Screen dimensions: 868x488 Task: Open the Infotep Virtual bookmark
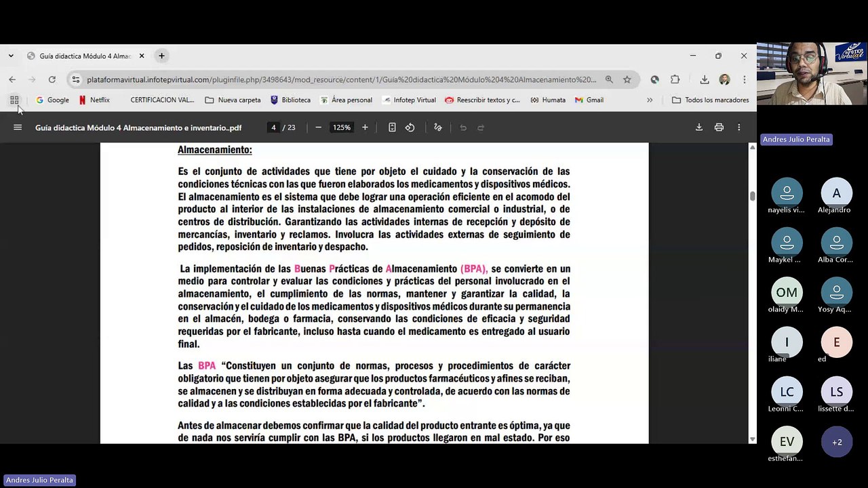(x=408, y=100)
